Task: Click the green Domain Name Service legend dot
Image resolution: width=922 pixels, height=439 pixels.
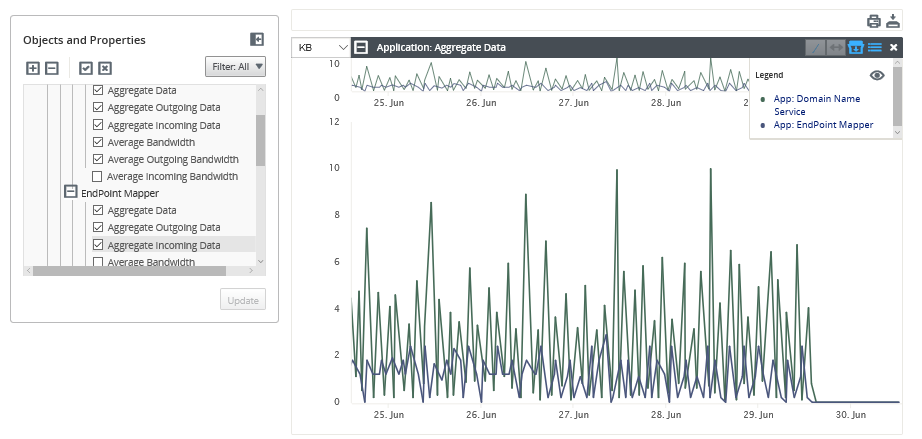Action: click(x=763, y=99)
